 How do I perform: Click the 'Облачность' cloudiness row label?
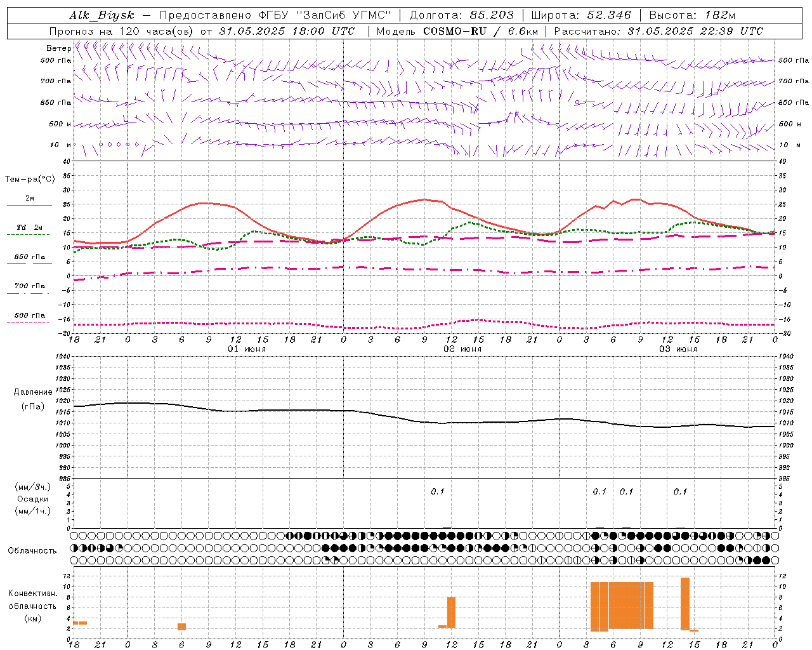click(x=32, y=550)
